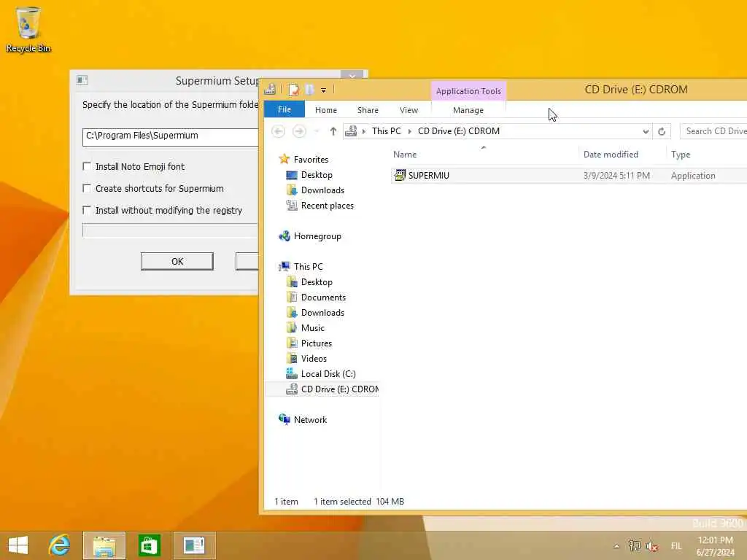Check Install Noto Emoji font
This screenshot has height=560, width=747.
[87, 166]
